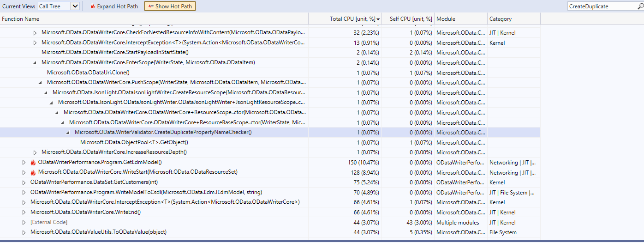644x243 pixels.
Task: Collapse JsonLightResourceScope ctor node
Action: click(x=52, y=103)
